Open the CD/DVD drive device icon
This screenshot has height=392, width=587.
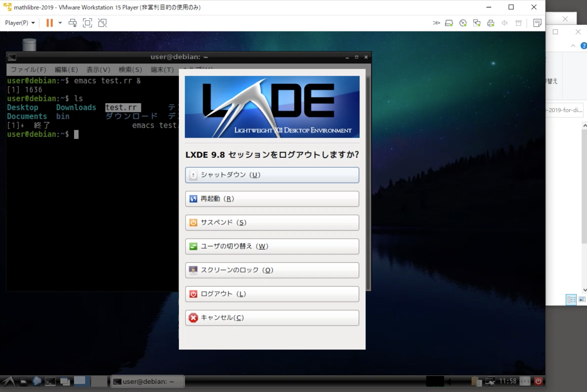click(x=463, y=23)
